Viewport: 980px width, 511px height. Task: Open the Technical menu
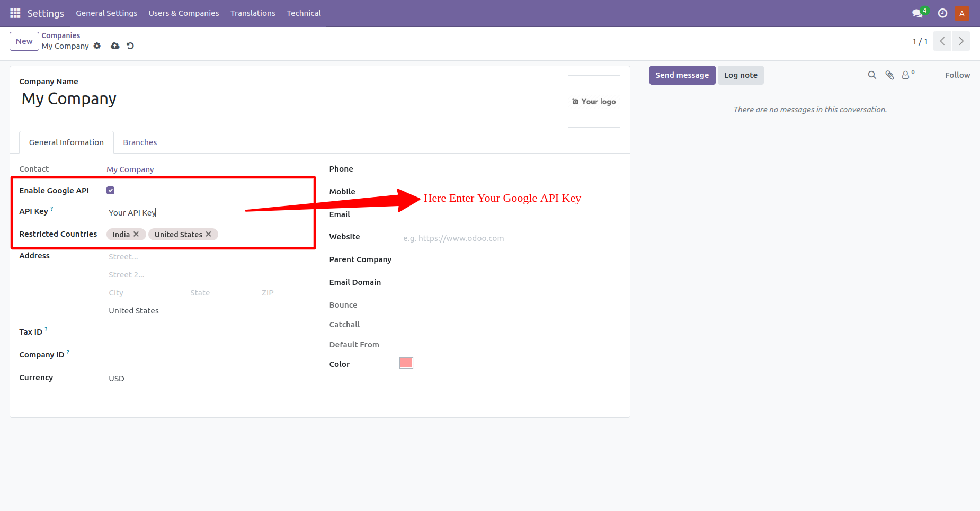304,13
